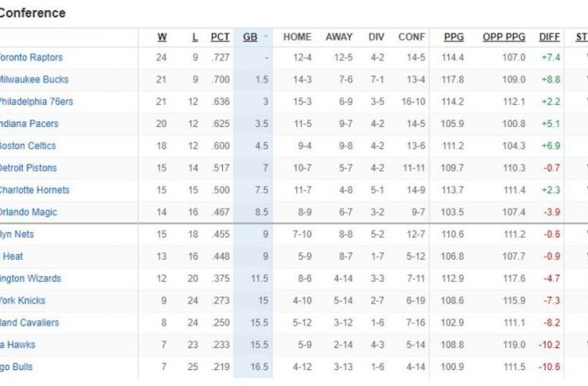Open the Toronto Raptors team link
This screenshot has width=588, height=386.
30,57
